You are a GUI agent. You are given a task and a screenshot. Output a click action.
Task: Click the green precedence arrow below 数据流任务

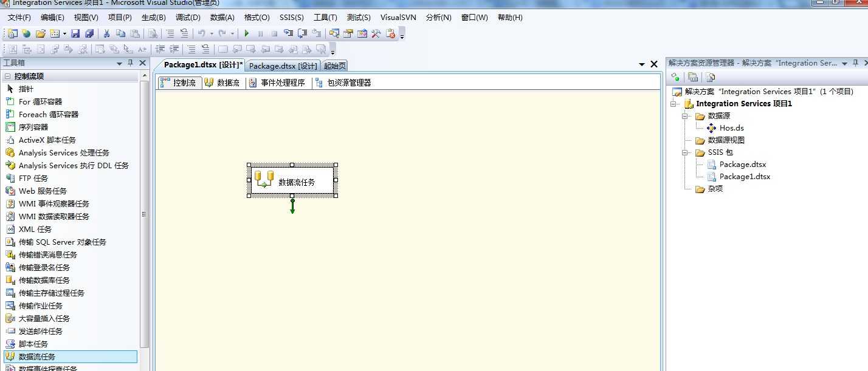(292, 206)
